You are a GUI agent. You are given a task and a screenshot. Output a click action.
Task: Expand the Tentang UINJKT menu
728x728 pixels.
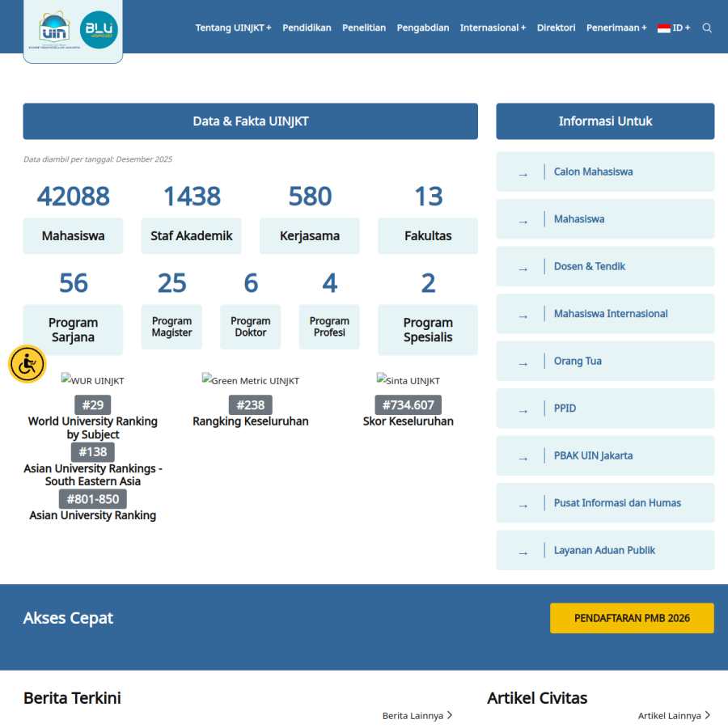233,28
